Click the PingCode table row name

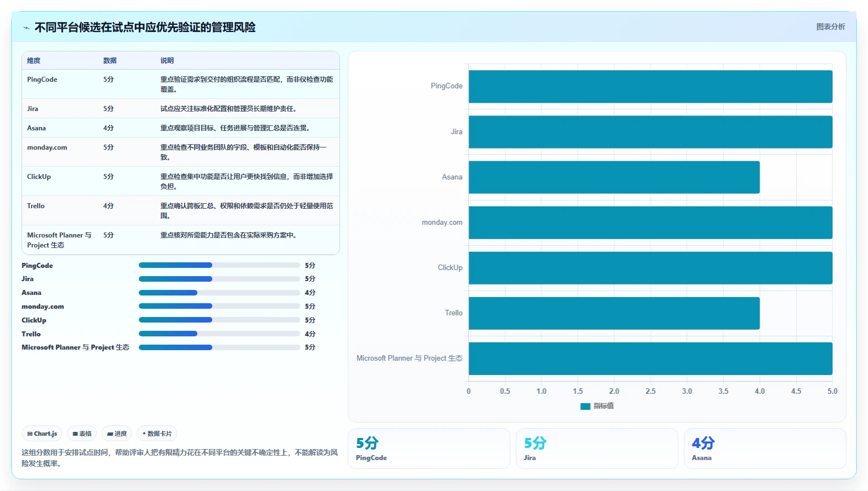point(42,80)
